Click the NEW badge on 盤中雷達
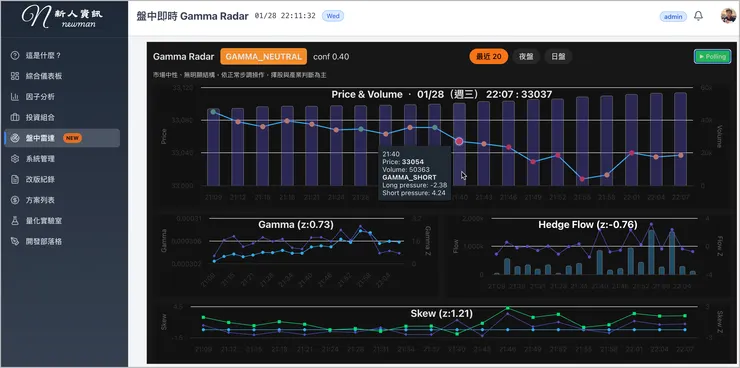 point(72,138)
